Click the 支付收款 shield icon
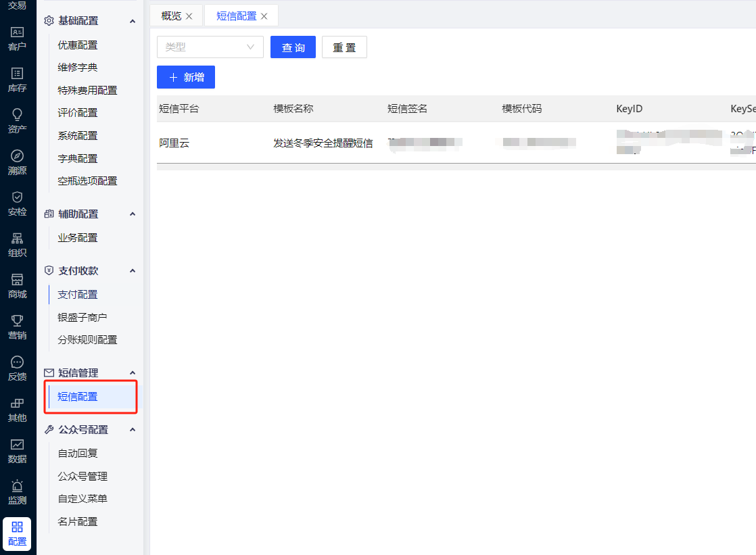This screenshot has width=756, height=555. point(49,270)
